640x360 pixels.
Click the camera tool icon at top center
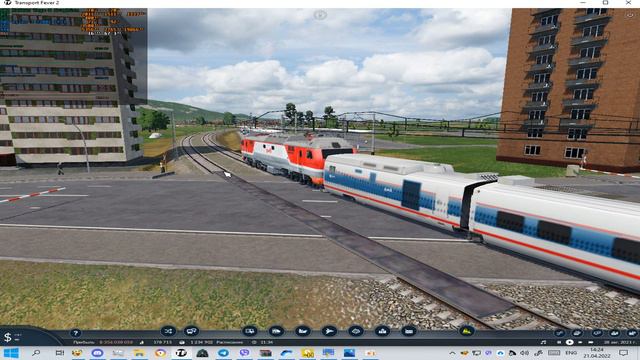(x=320, y=15)
